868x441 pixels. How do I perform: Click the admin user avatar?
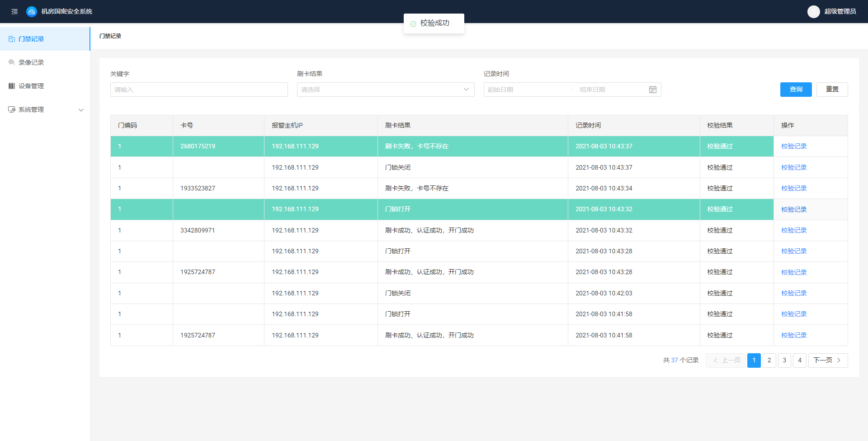click(x=813, y=12)
